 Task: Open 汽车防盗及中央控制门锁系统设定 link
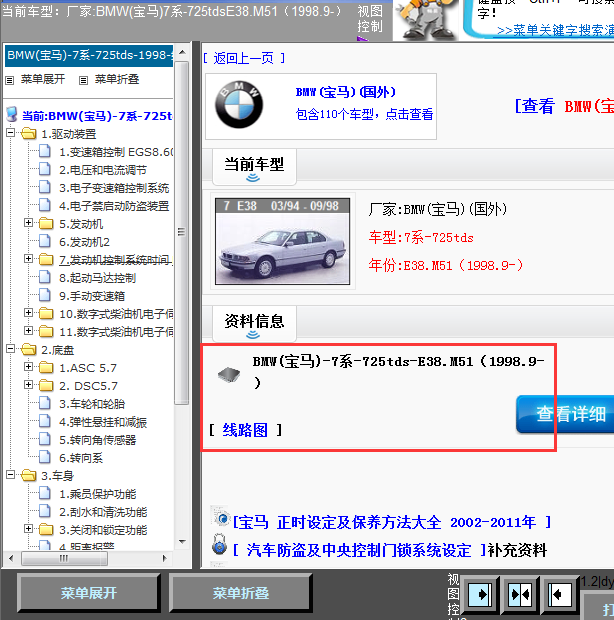[359, 550]
